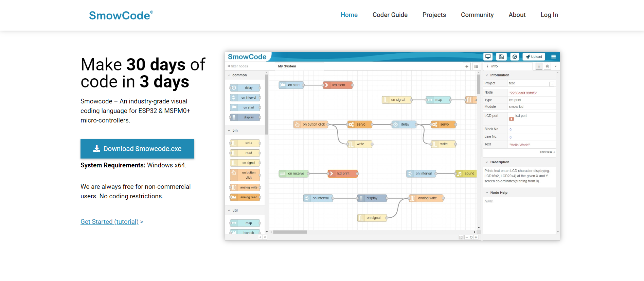644x281 pixels.
Task: Pick the analog write node in the palette
Action: (245, 187)
